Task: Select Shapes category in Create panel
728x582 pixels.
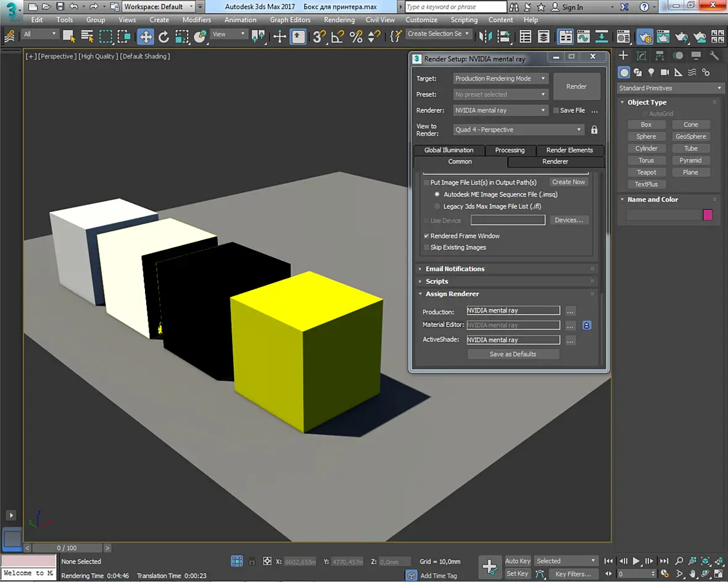Action: click(x=637, y=72)
